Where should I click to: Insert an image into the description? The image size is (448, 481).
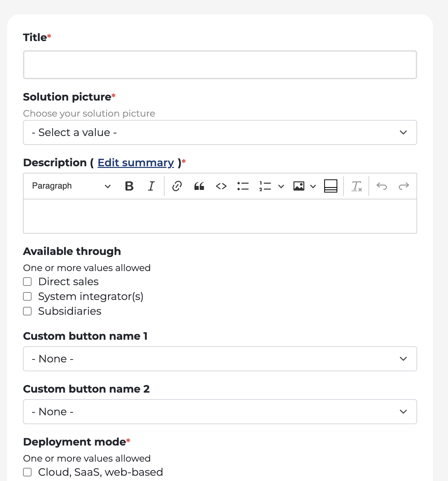coord(298,186)
